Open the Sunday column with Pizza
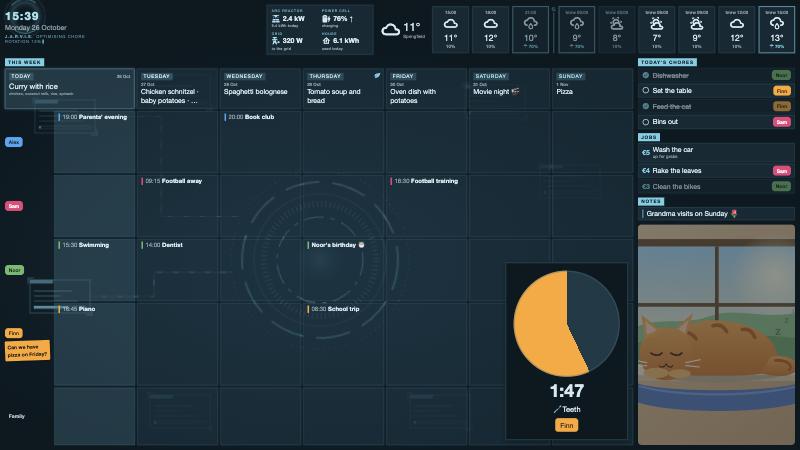 [593, 89]
